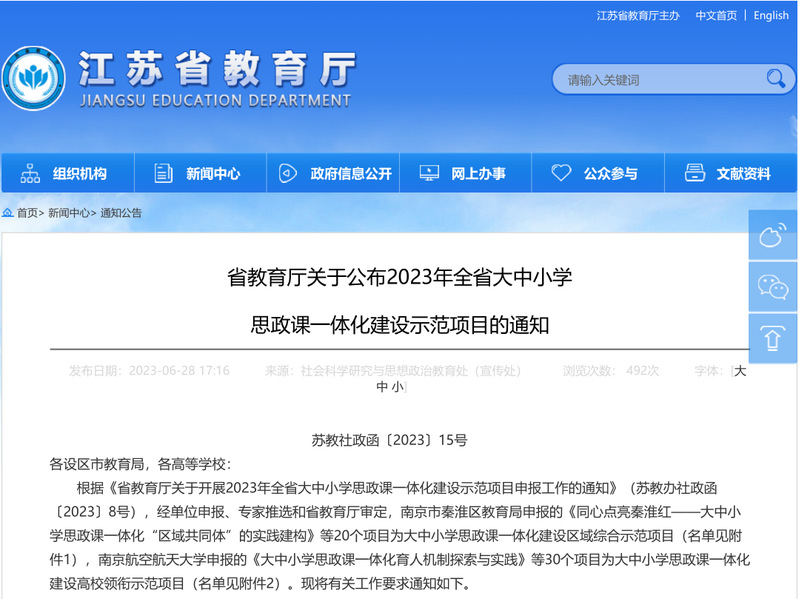Click 首页 in the breadcrumb trail
This screenshot has height=599, width=799.
(x=27, y=213)
